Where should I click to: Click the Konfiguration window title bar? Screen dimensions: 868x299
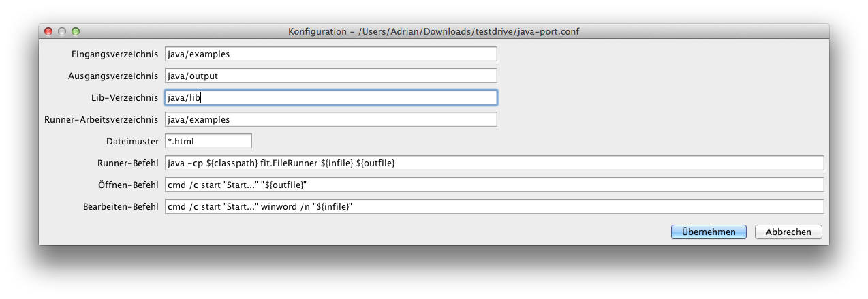tap(434, 31)
